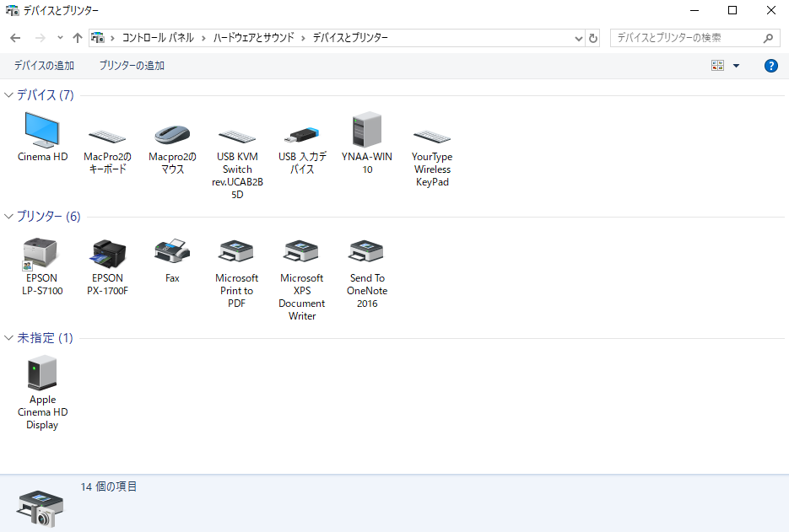Navigate to コントロール パネル breadcrumb

tap(158, 38)
